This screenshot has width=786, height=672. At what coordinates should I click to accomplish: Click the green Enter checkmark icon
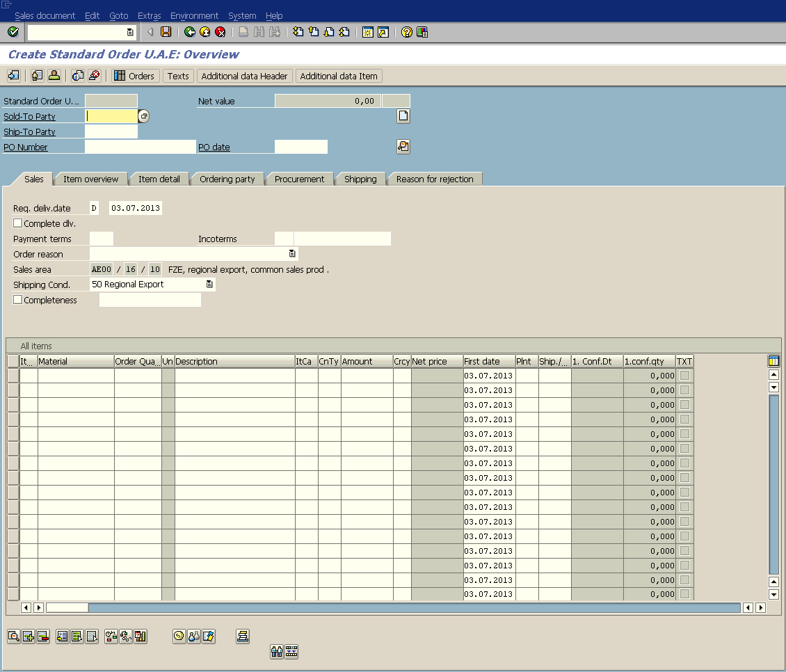[12, 31]
